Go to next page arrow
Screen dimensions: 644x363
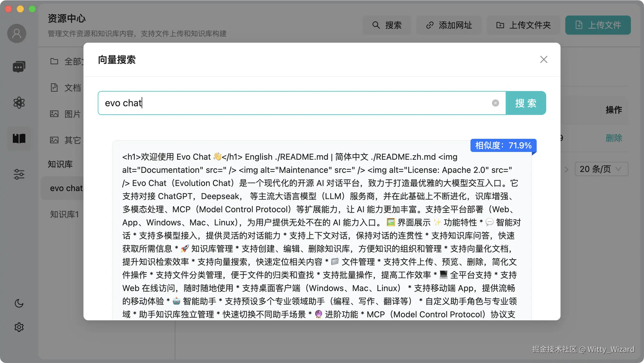point(566,170)
